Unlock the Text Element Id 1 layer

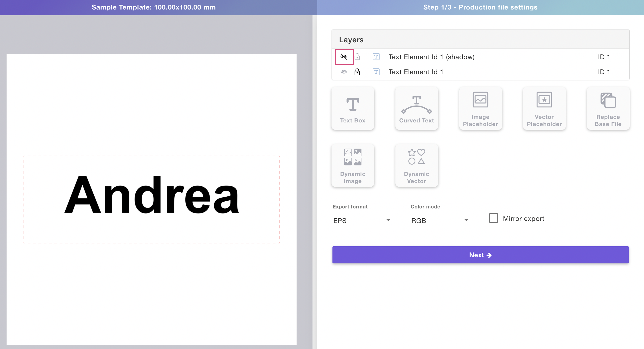pyautogui.click(x=357, y=72)
